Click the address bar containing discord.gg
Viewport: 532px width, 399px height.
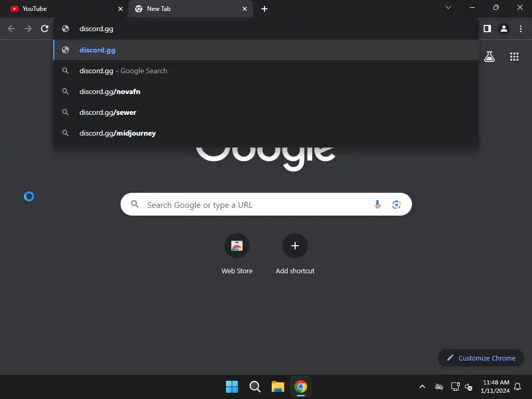[x=266, y=29]
